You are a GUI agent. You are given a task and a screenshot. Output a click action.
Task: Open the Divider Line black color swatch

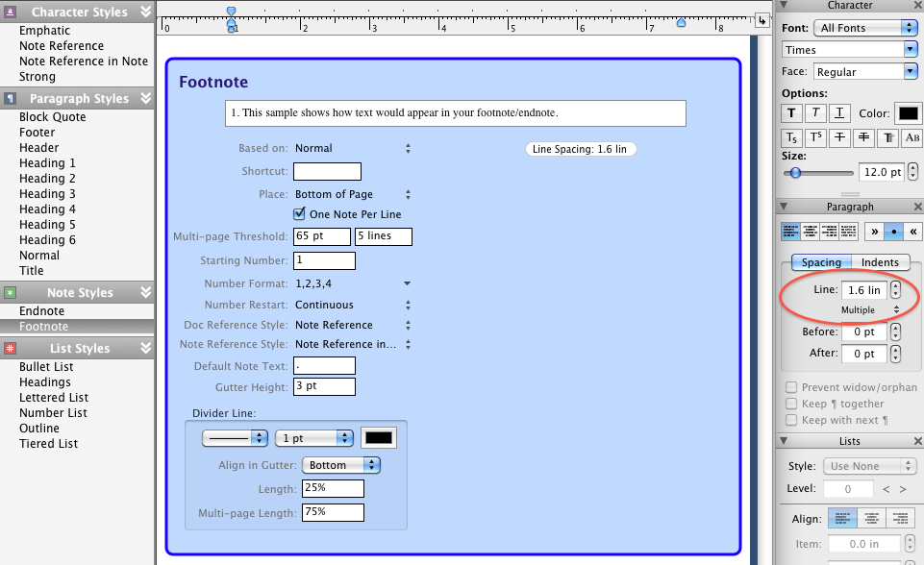(x=378, y=437)
